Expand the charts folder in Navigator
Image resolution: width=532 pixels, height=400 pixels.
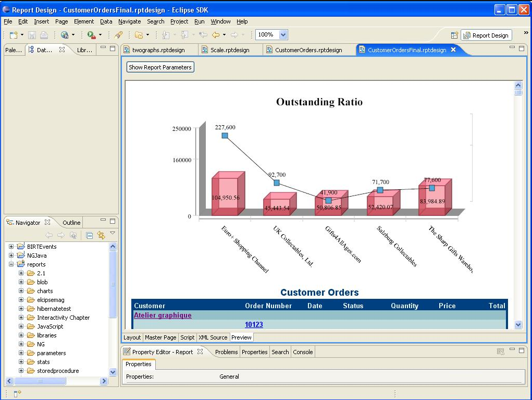21,291
